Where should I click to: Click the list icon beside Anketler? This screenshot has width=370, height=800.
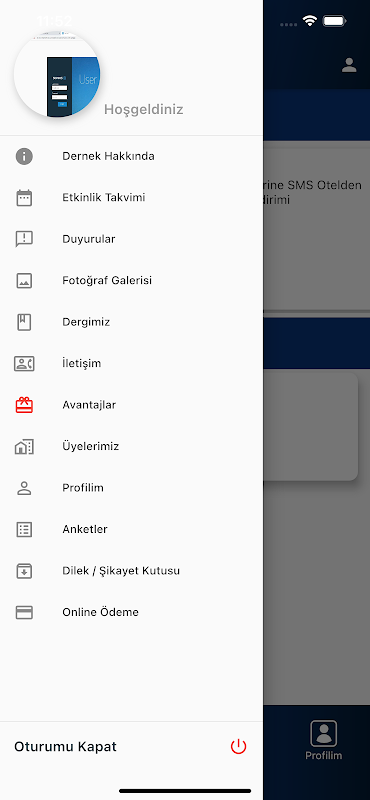24,529
